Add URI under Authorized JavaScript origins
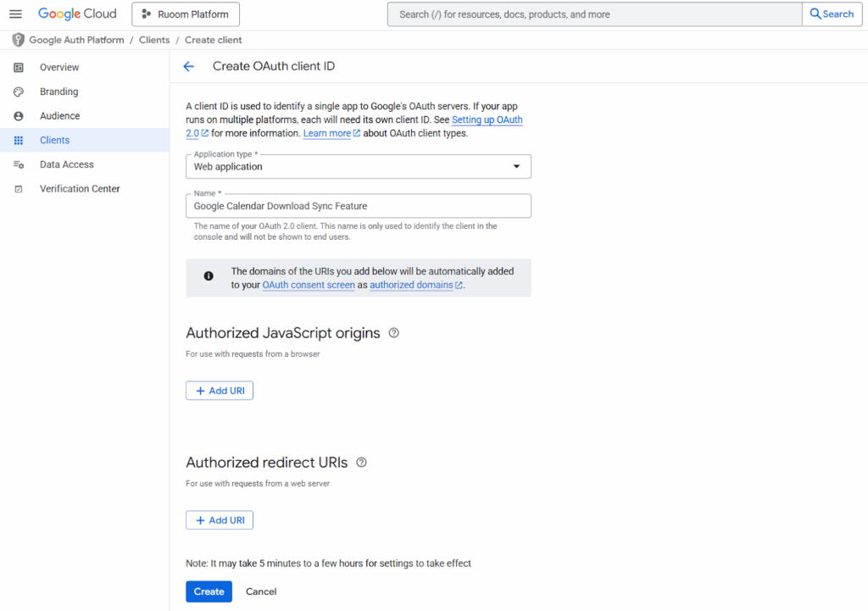The height and width of the screenshot is (611, 868). pos(220,391)
